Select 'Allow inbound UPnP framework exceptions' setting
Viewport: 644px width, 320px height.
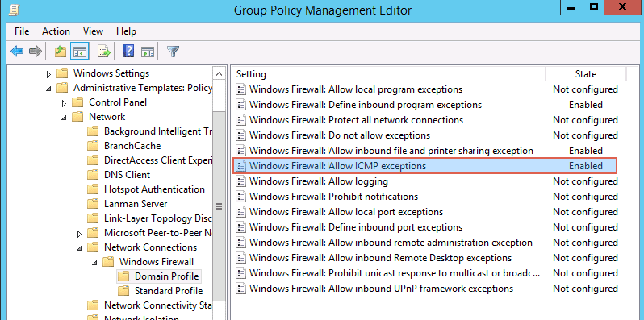pos(381,289)
